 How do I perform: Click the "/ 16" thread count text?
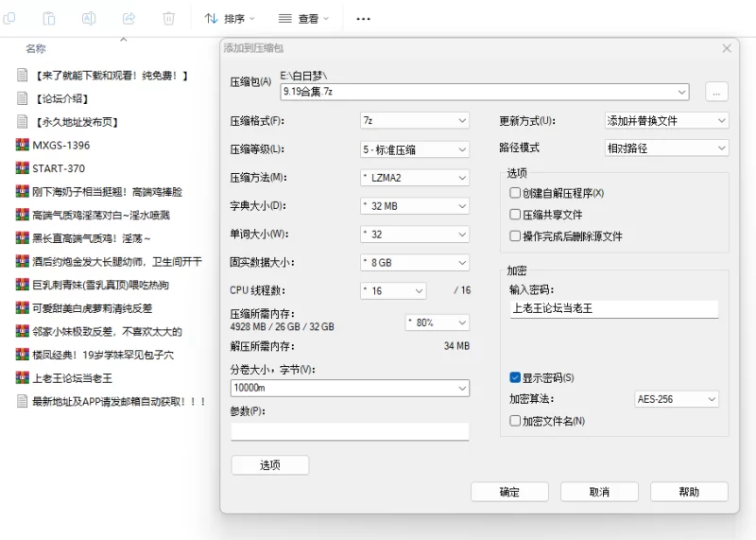pyautogui.click(x=462, y=290)
